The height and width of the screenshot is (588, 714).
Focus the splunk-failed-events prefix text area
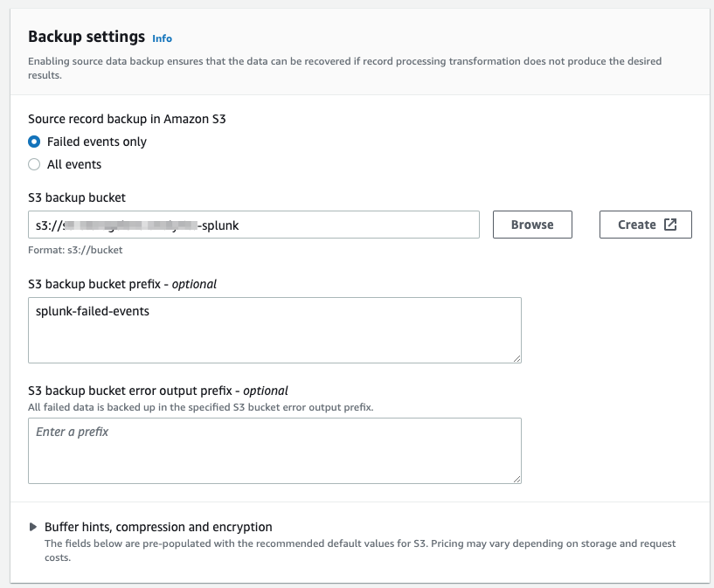pos(274,329)
